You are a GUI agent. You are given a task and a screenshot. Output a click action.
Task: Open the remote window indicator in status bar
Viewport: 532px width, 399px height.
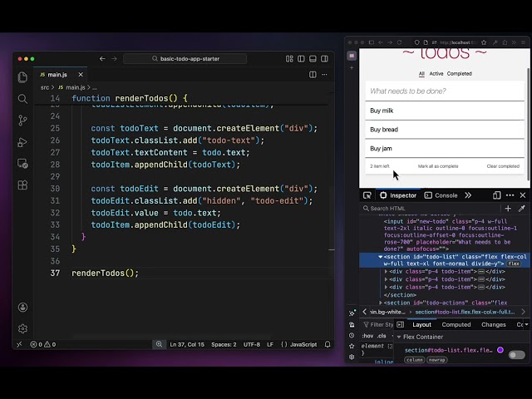[19, 344]
